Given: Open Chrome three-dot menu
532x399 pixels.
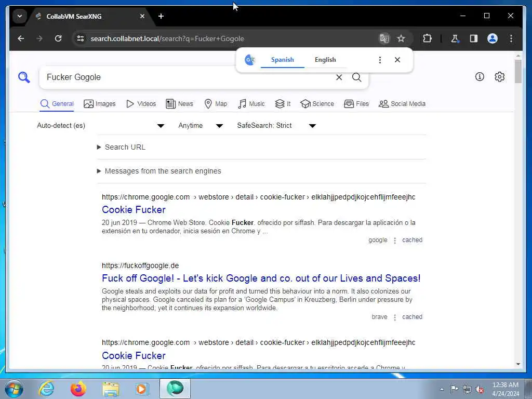Looking at the screenshot, I should click(x=511, y=38).
